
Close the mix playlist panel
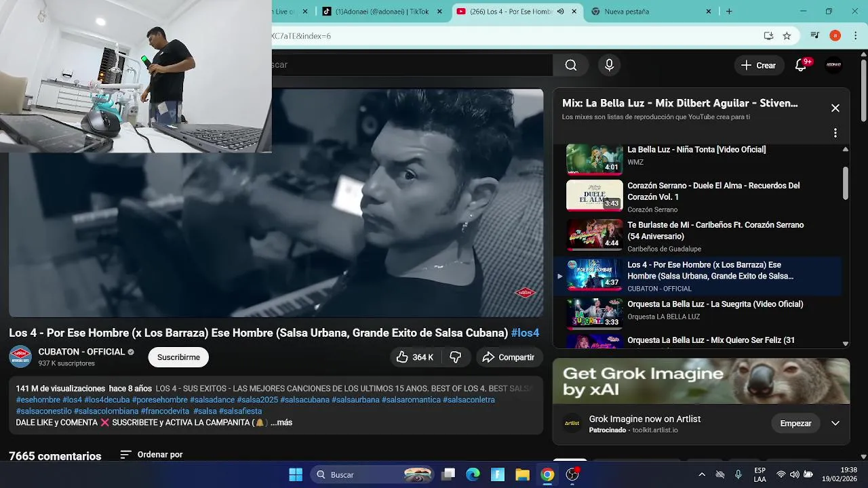point(835,108)
